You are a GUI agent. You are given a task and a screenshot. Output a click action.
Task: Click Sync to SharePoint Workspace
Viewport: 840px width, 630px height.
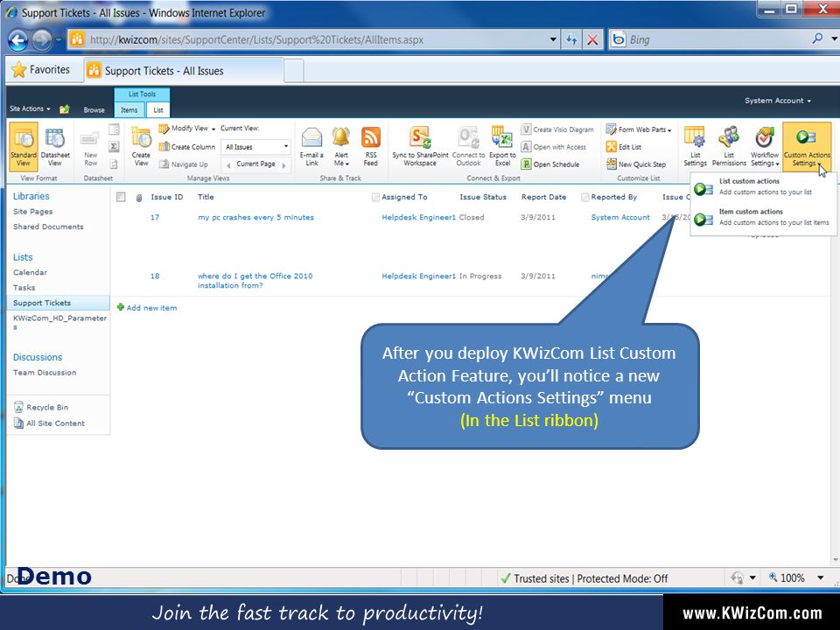(420, 147)
